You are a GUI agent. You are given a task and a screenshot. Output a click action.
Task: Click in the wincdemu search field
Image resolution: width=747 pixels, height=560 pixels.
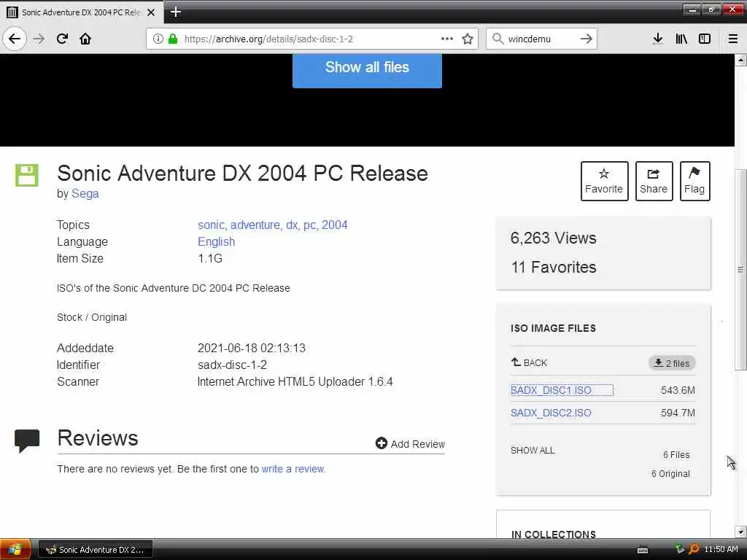tap(541, 39)
